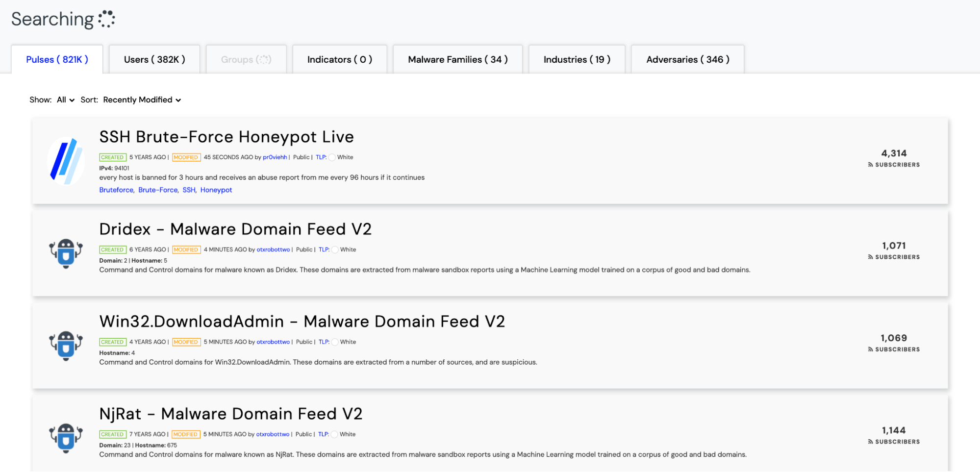The height and width of the screenshot is (472, 980).
Task: Open SSH Brute-Force Honeypot Live pulse
Action: 226,137
